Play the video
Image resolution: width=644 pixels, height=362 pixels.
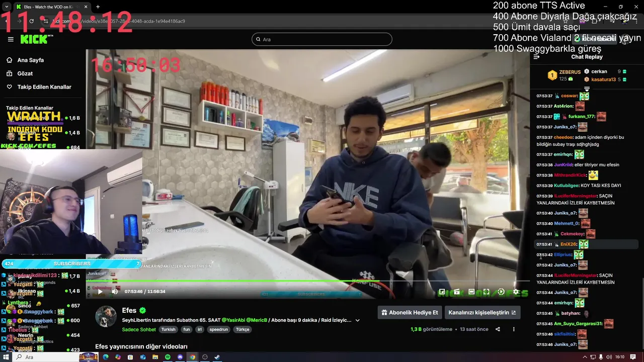(100, 292)
